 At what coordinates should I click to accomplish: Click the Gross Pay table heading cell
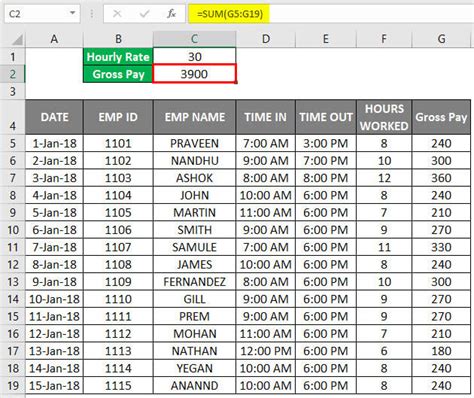pos(441,117)
